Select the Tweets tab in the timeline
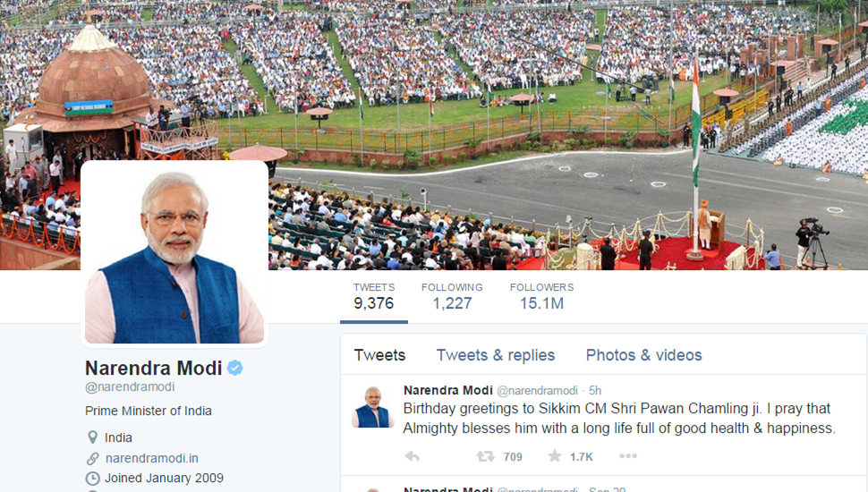The height and width of the screenshot is (492, 868). 379,355
